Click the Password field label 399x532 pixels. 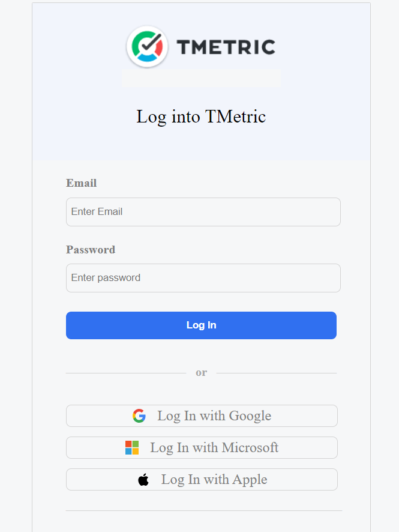[91, 250]
